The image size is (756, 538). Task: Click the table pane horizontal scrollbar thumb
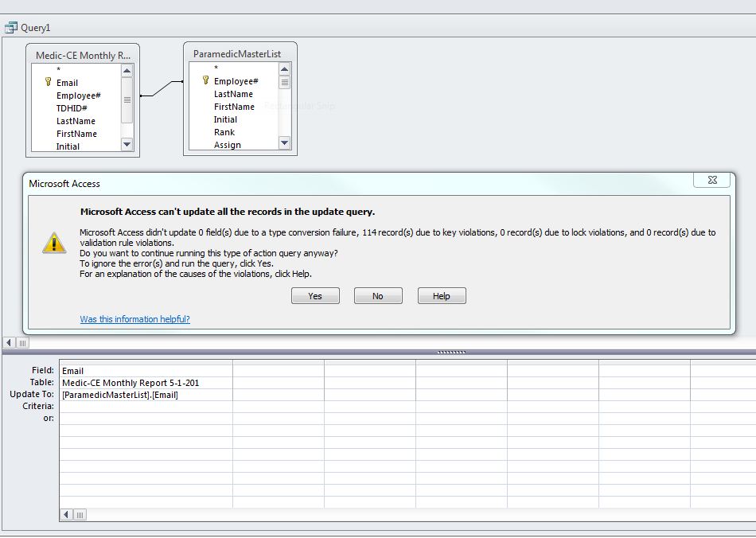(x=22, y=343)
